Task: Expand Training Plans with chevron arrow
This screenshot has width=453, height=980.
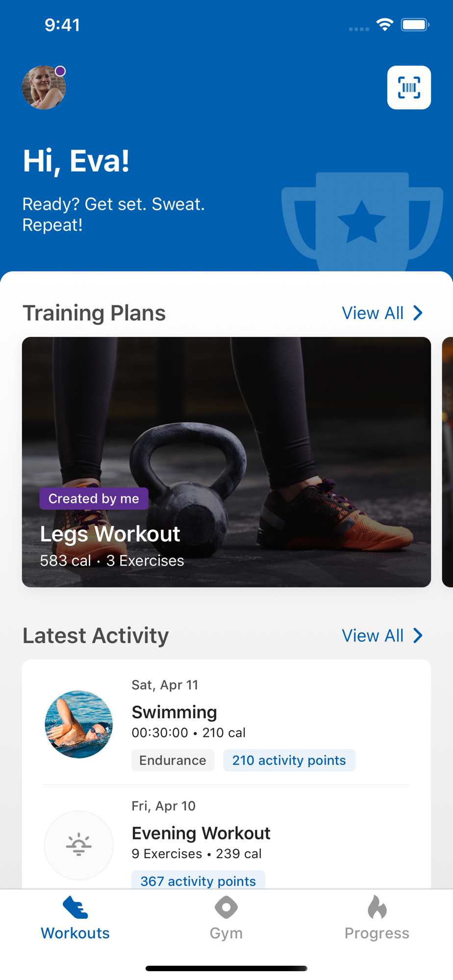Action: click(x=418, y=313)
